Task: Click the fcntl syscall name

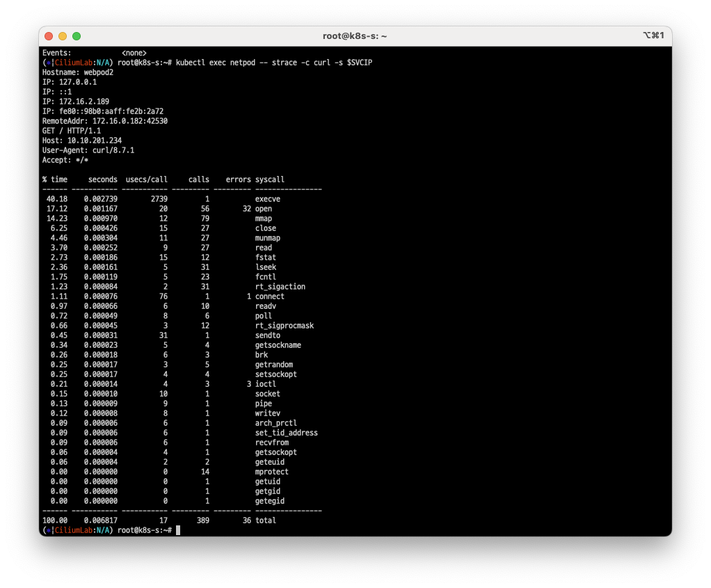Action: 265,277
